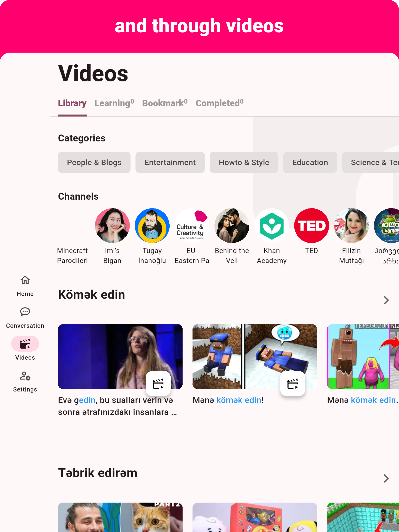Click the 'Khan Academy' channel name
Viewport: 399px width, 532px height.
click(272, 255)
